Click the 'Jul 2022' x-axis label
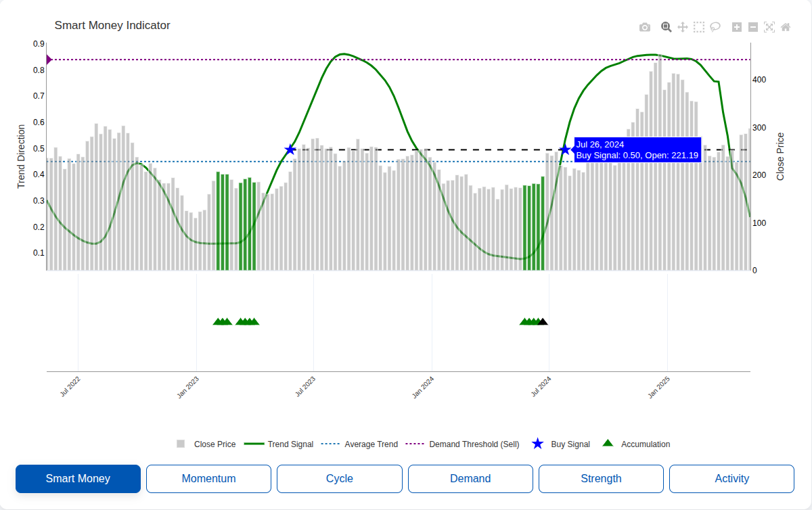Image resolution: width=812 pixels, height=510 pixels. 70,386
